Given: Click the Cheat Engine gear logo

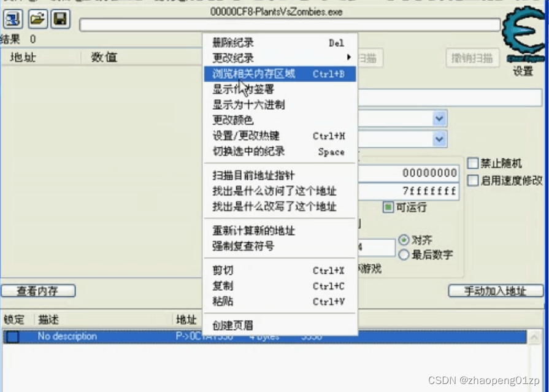Looking at the screenshot, I should pos(524,33).
